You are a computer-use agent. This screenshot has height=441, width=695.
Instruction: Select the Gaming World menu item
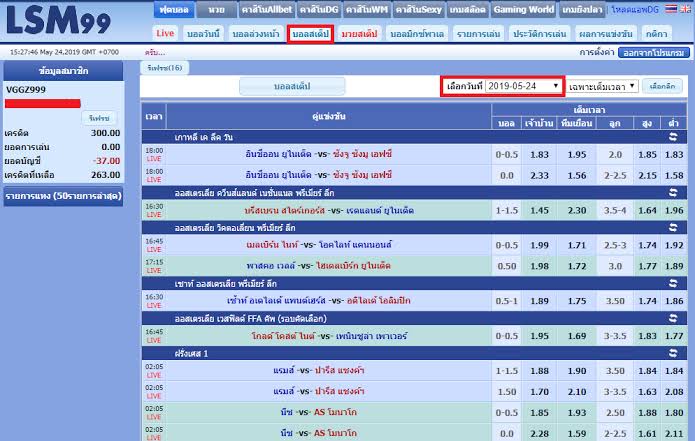click(525, 9)
